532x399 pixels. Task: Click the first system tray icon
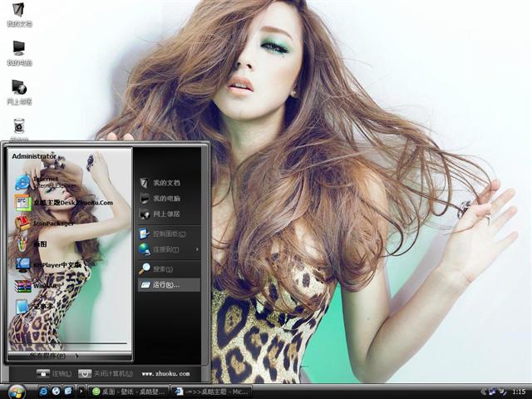click(492, 392)
